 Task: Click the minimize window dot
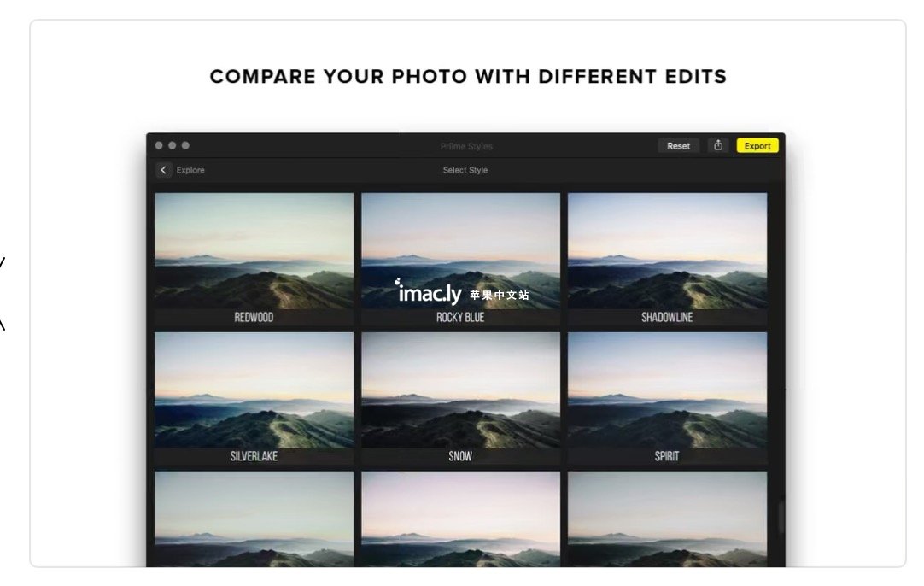pos(172,145)
